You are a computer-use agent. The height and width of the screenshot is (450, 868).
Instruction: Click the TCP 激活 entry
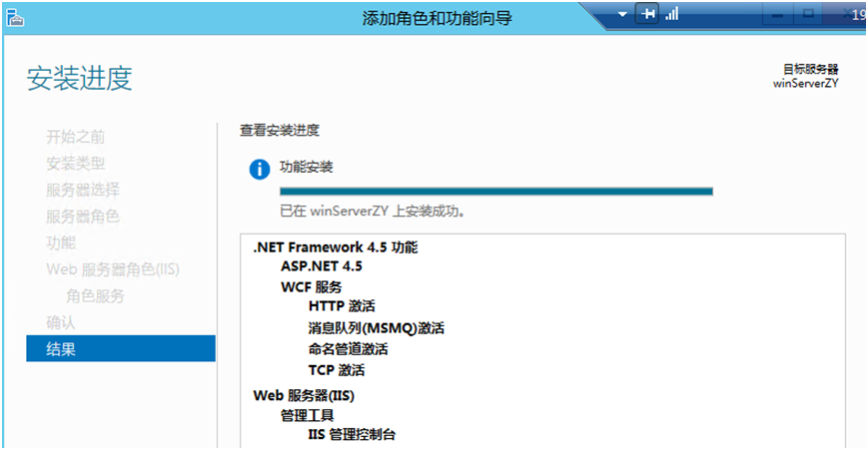pos(337,370)
